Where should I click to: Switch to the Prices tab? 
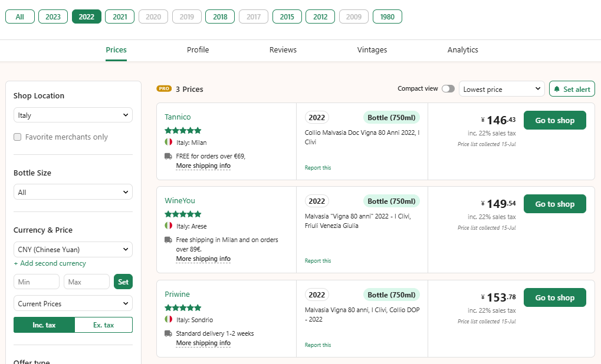click(x=116, y=49)
